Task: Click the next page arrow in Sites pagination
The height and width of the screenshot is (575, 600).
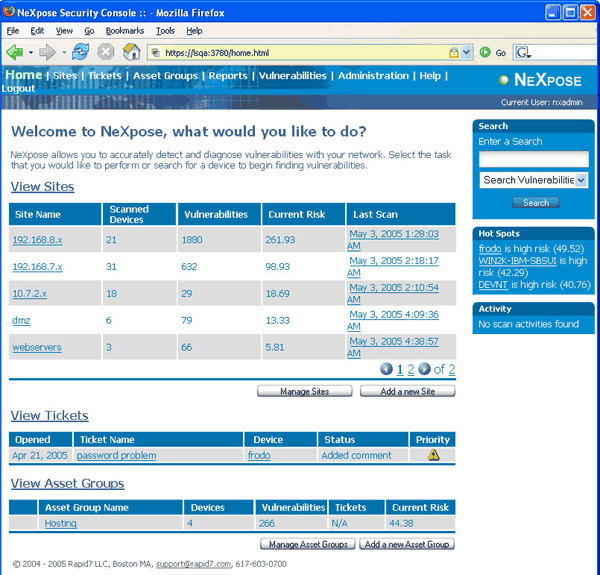Action: coord(424,369)
